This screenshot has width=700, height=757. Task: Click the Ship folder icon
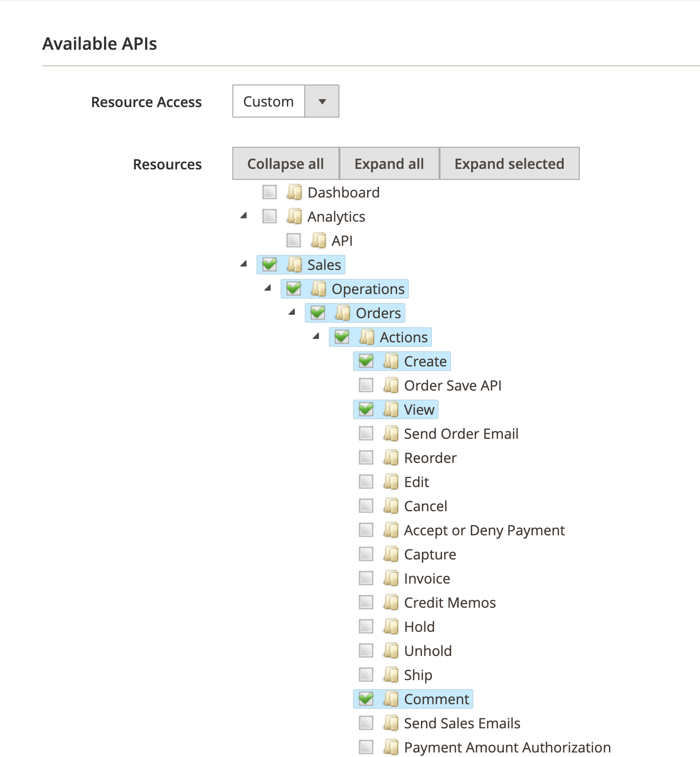[x=391, y=675]
